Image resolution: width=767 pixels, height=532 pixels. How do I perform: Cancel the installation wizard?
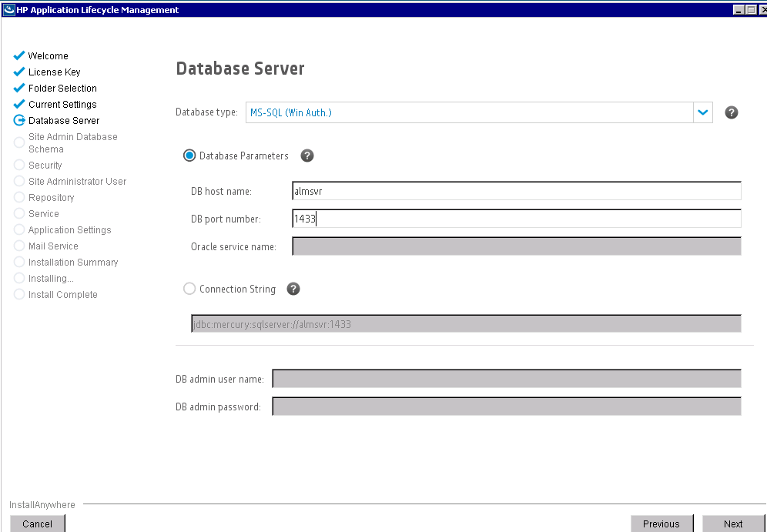click(37, 524)
